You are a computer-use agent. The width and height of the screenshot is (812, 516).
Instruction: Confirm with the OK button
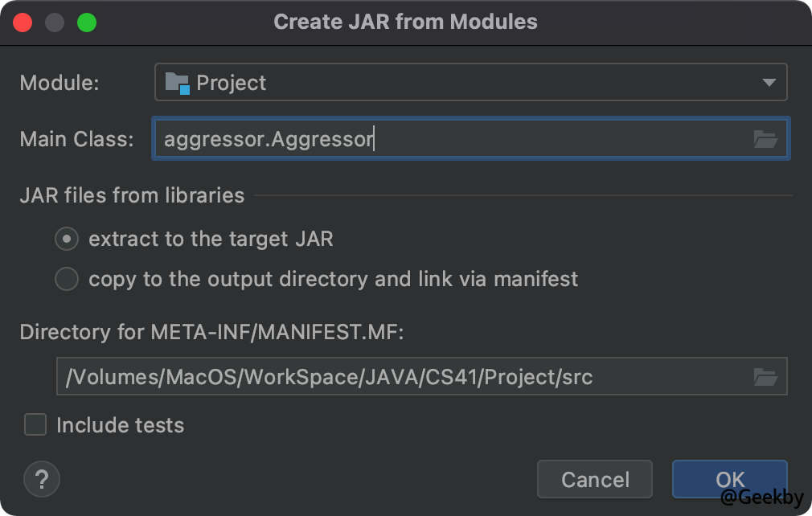tap(729, 480)
